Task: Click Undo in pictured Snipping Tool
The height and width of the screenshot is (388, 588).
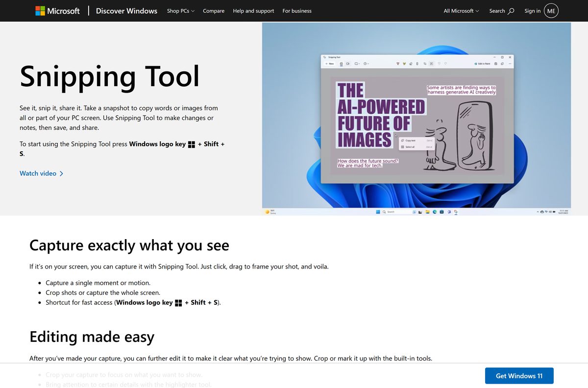Action: tap(439, 64)
